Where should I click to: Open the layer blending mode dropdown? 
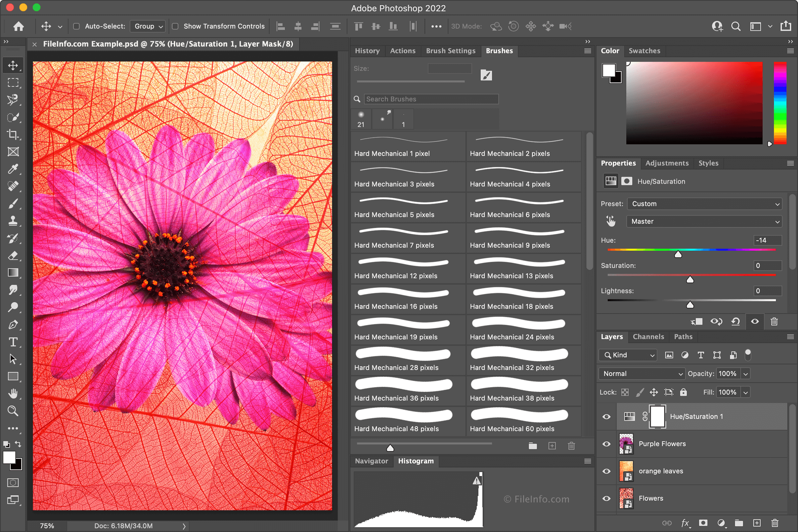click(641, 373)
